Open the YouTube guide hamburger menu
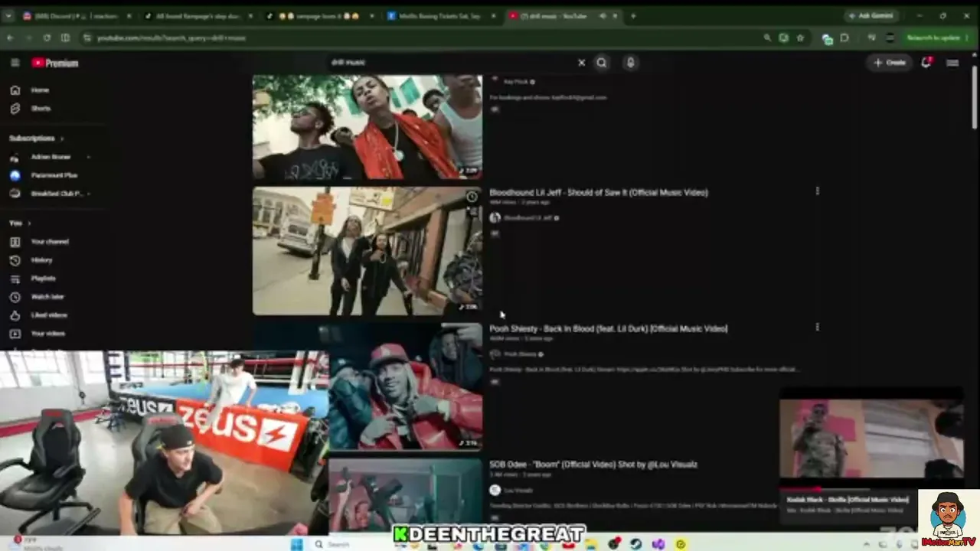Image resolution: width=980 pixels, height=551 pixels. (x=15, y=63)
